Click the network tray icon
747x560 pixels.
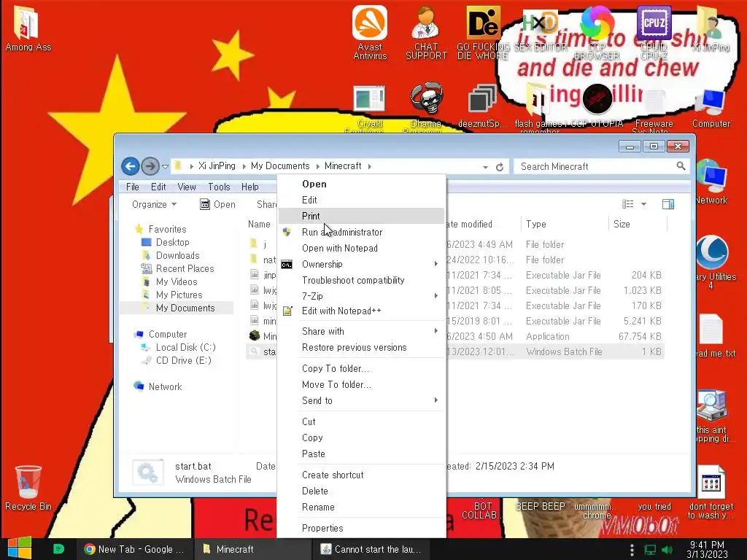click(650, 550)
